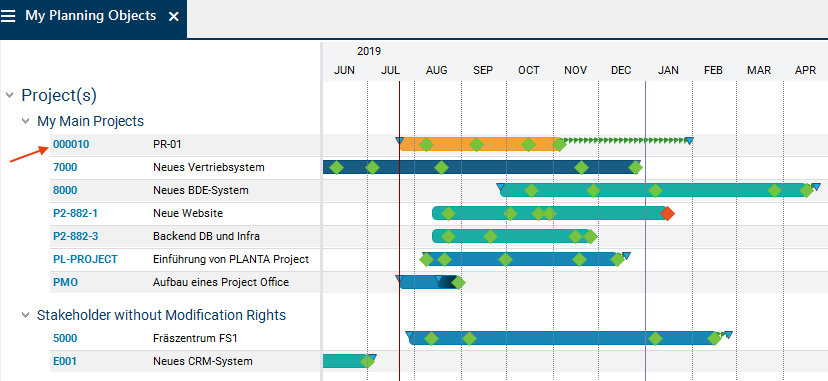
Task: Open project link P2-882-1
Action: pos(76,213)
